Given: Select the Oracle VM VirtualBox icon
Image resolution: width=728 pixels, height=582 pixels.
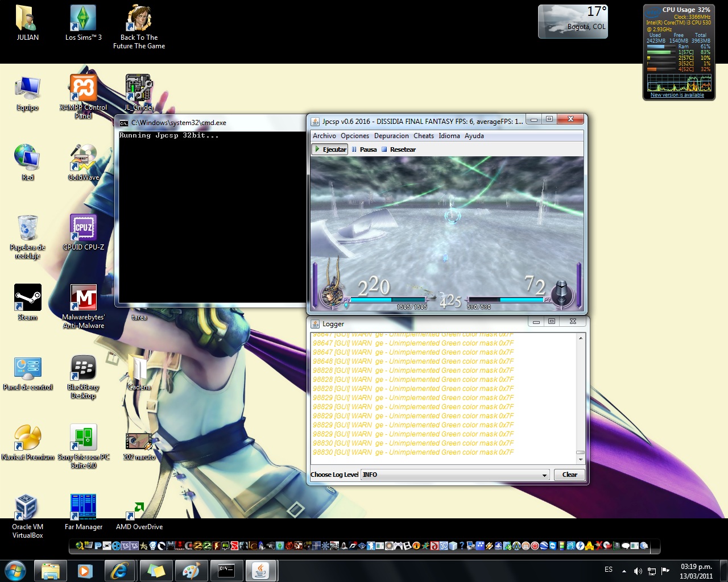Looking at the screenshot, I should click(x=27, y=516).
